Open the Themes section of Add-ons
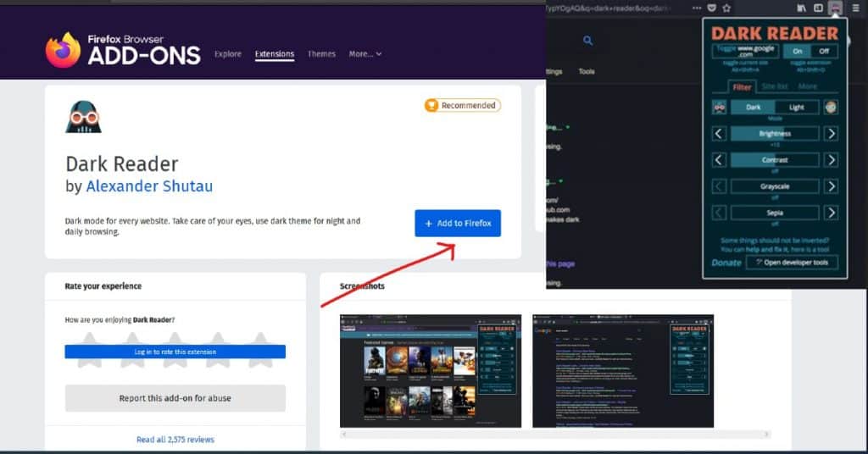 (321, 54)
